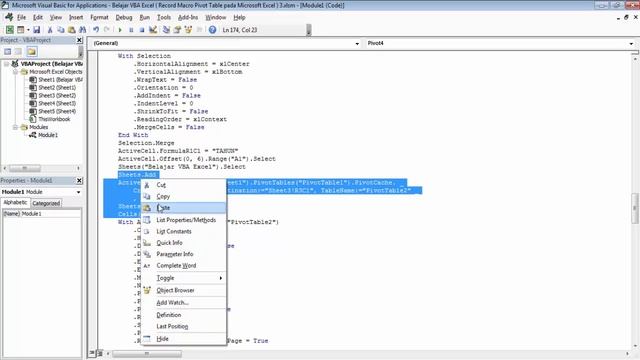Open Project Explorer via toolbar icon
This screenshot has width=640, height=360.
(x=166, y=30)
